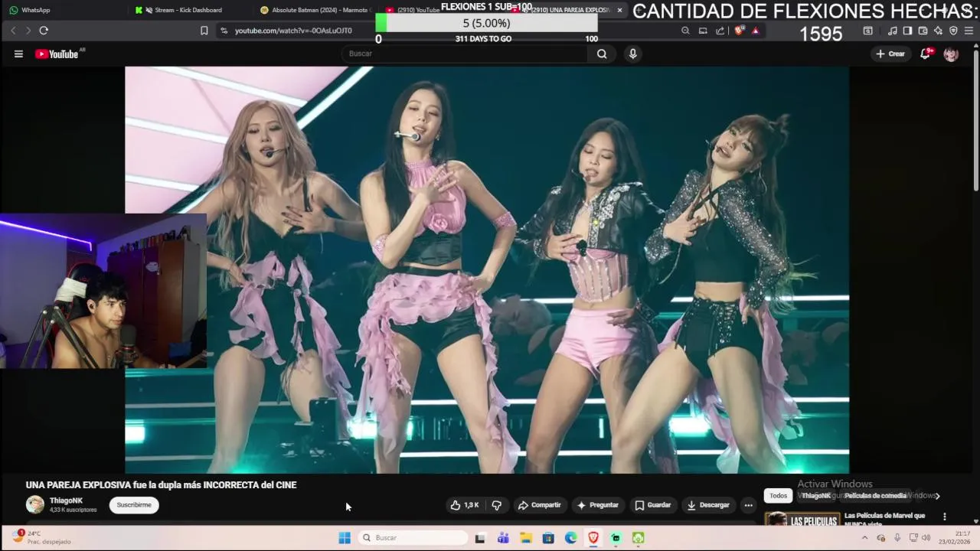The image size is (980, 551).
Task: Select the Todos filter chip
Action: [778, 496]
